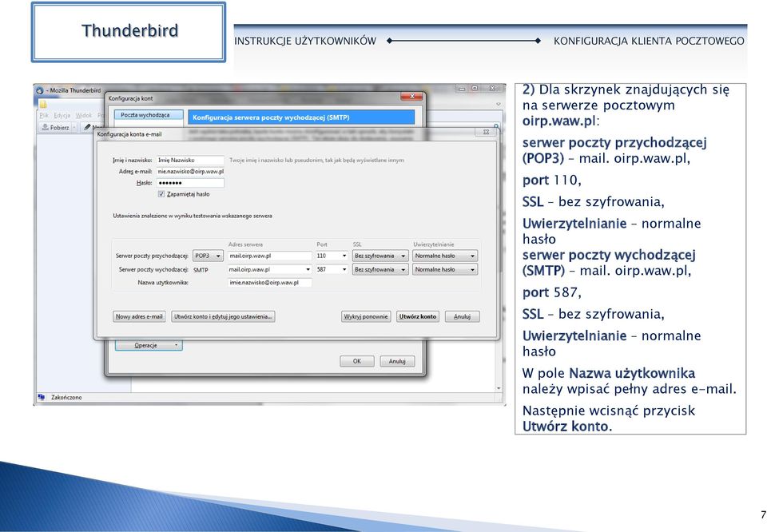This screenshot has height=532, width=767.
Task: Click incoming server address field mail.oirp.waw.pl
Action: coord(269,256)
